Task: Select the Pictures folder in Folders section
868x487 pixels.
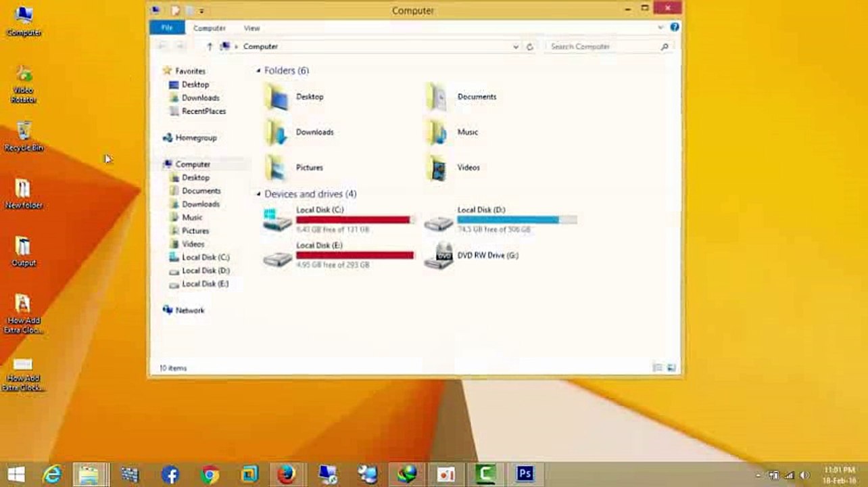Action: pos(276,168)
